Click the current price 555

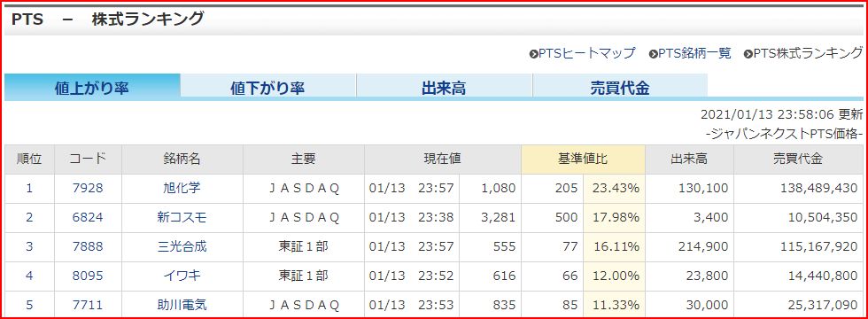(505, 247)
